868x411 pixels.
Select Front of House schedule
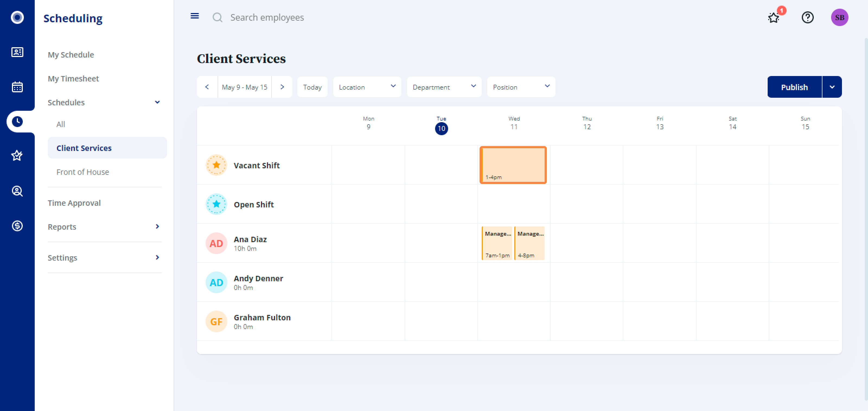82,172
